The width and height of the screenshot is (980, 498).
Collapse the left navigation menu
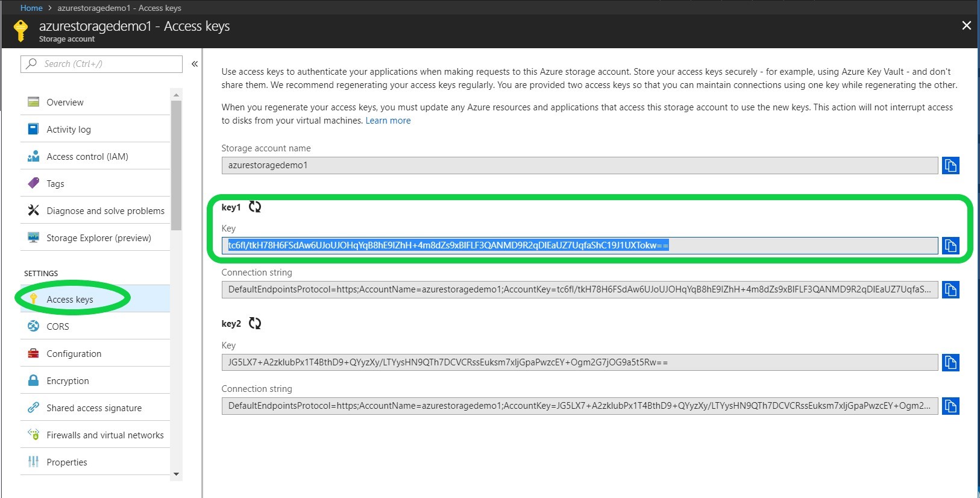coord(195,64)
